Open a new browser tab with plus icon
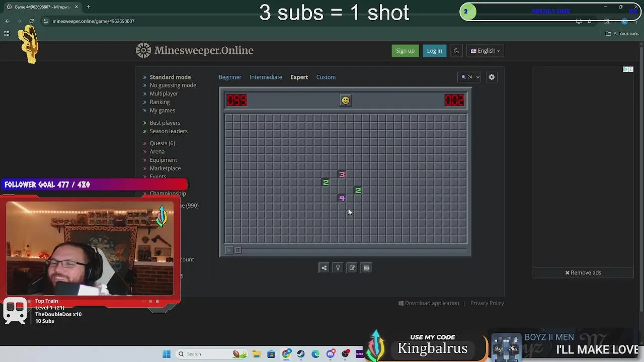The width and height of the screenshot is (644, 362). [88, 7]
